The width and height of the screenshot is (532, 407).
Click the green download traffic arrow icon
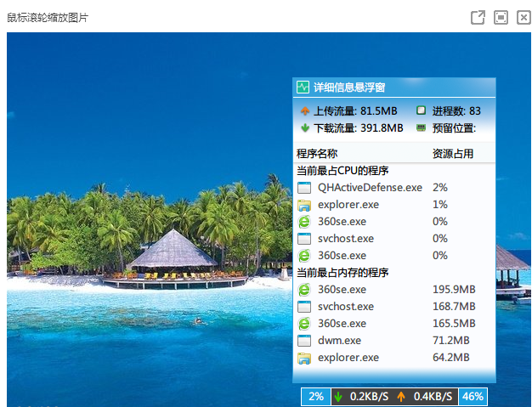point(305,127)
